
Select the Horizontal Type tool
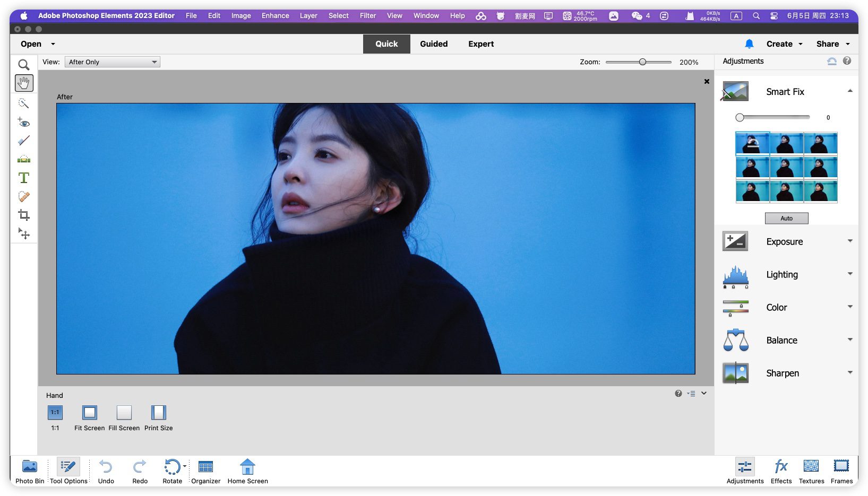[24, 178]
